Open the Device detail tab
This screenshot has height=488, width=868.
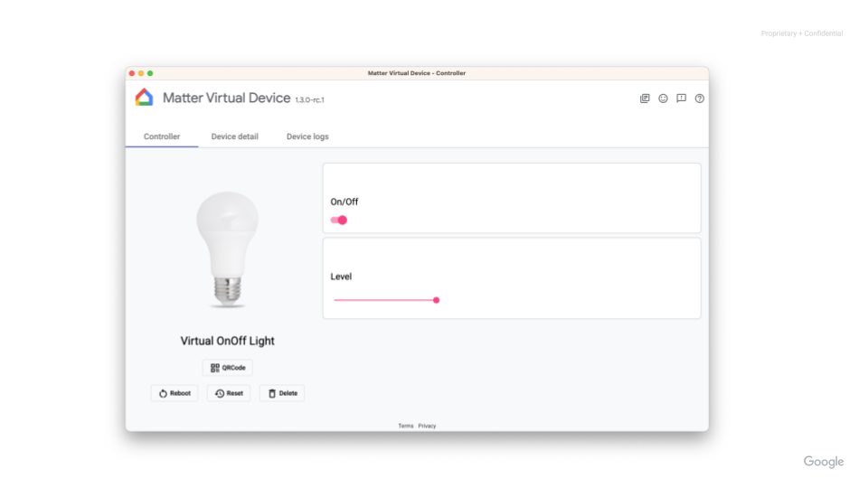[x=234, y=136]
